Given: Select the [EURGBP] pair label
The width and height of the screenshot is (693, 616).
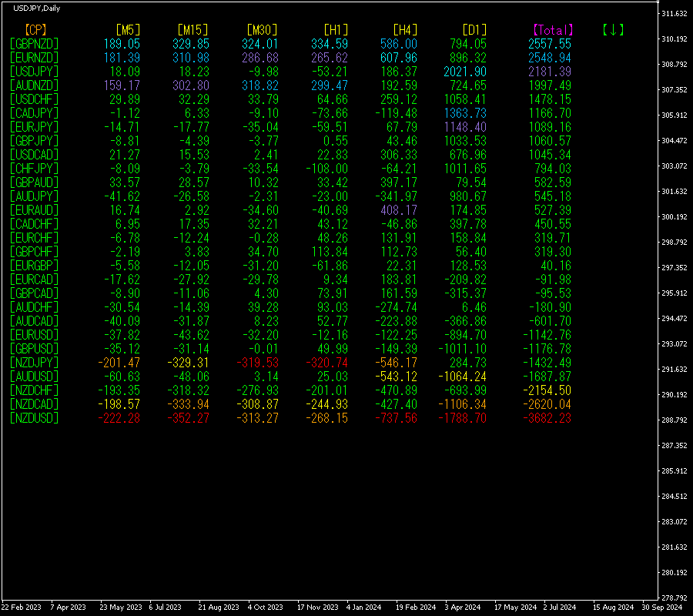Looking at the screenshot, I should [34, 266].
